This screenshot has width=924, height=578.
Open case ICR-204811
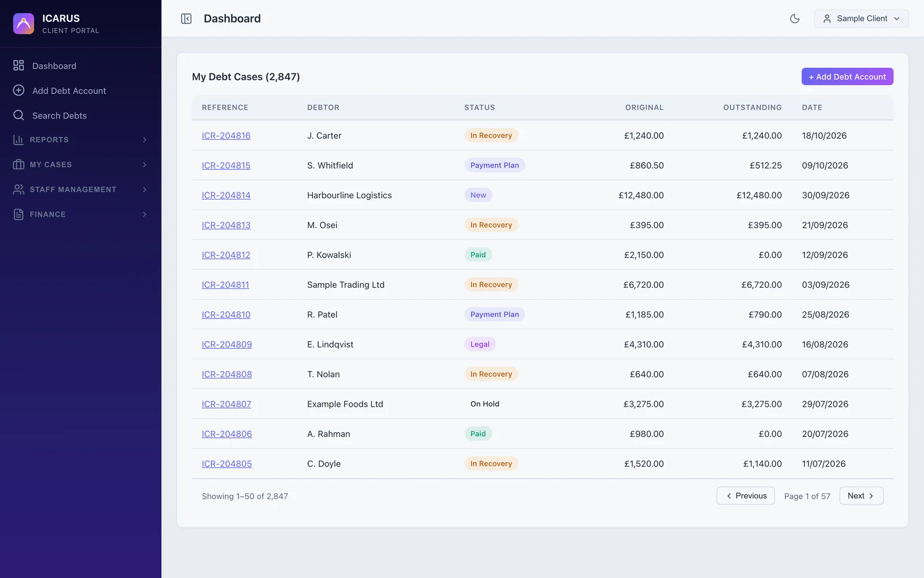pos(225,285)
